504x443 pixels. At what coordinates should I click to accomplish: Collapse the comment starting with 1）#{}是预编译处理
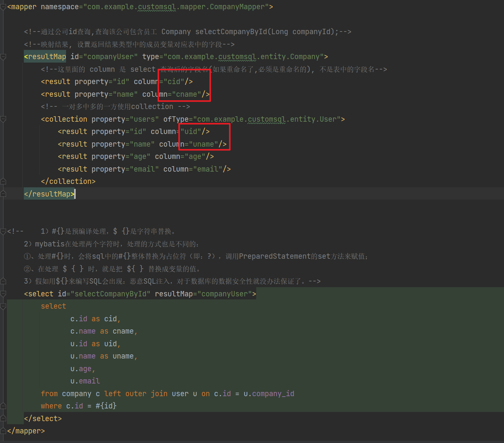pos(3,231)
